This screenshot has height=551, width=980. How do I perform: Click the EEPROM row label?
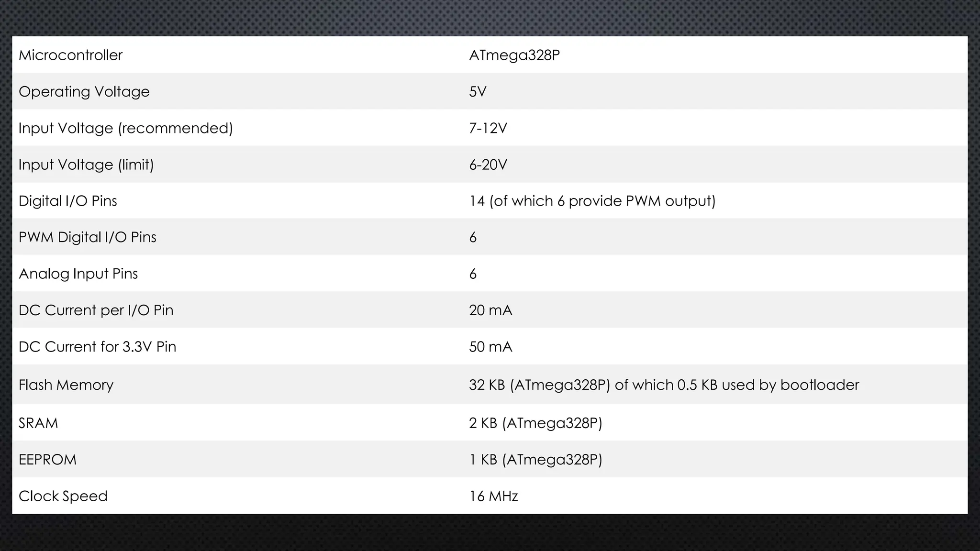47,460
